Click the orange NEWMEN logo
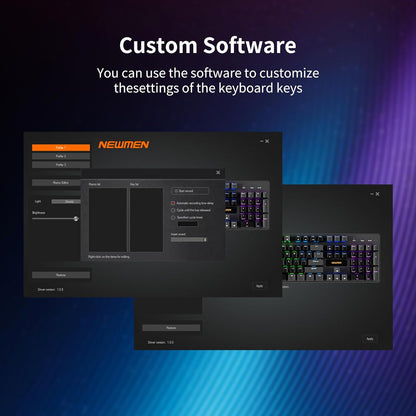The image size is (416, 416). pyautogui.click(x=124, y=145)
